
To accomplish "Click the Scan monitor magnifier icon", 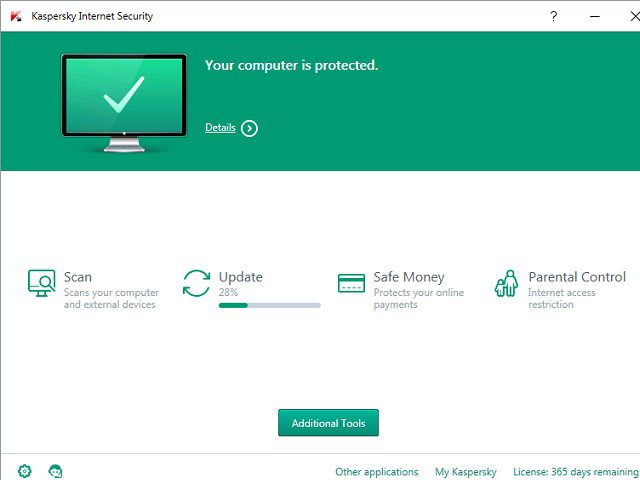I will [42, 283].
